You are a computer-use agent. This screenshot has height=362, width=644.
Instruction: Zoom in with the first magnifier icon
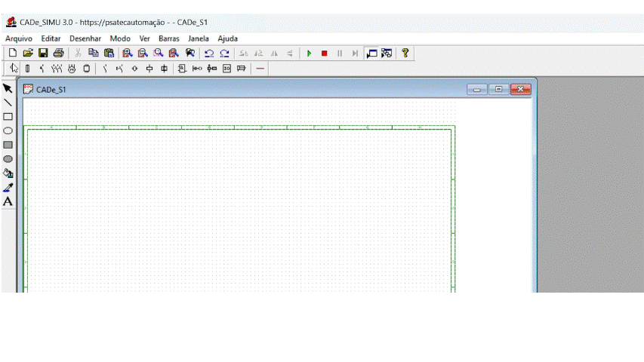coord(128,54)
